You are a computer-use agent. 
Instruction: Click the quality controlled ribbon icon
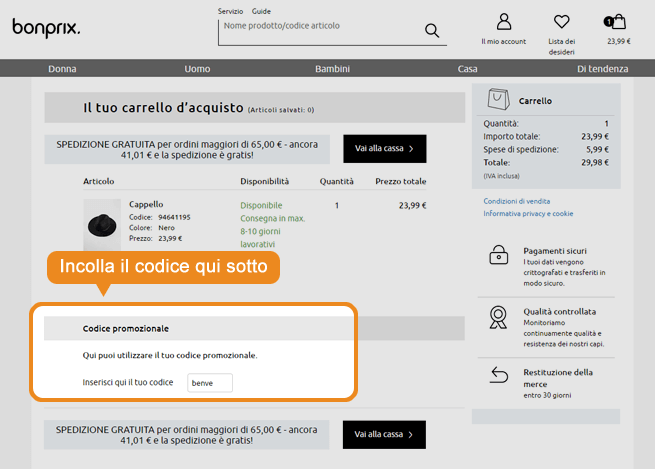[498, 317]
